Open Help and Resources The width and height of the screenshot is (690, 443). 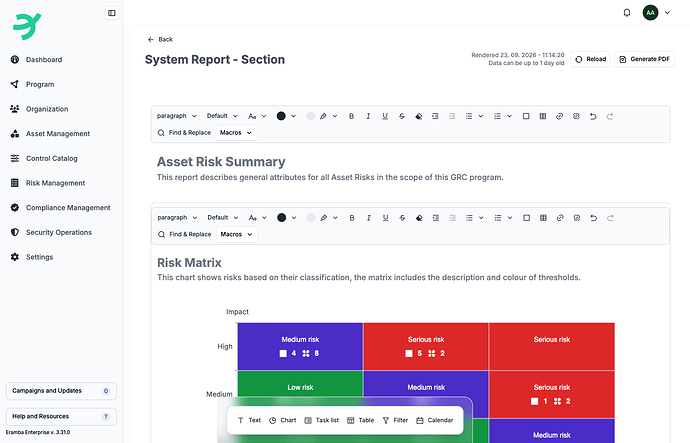coord(61,416)
